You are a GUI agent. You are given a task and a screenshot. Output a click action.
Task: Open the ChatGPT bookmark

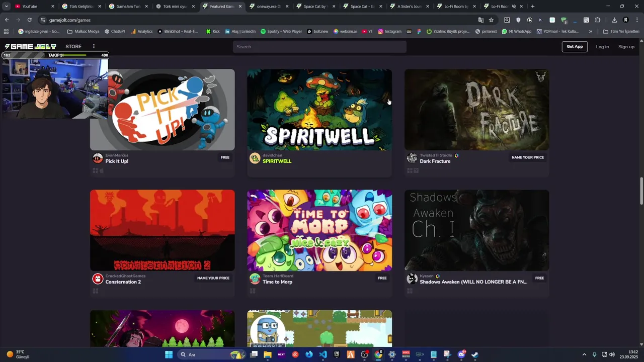coord(115,31)
